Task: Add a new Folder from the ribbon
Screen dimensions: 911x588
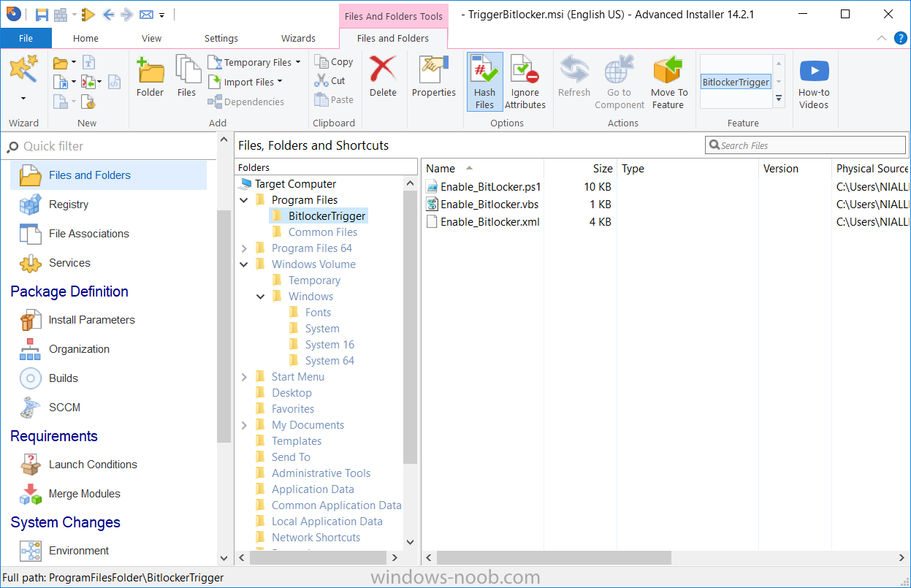Action: (150, 77)
